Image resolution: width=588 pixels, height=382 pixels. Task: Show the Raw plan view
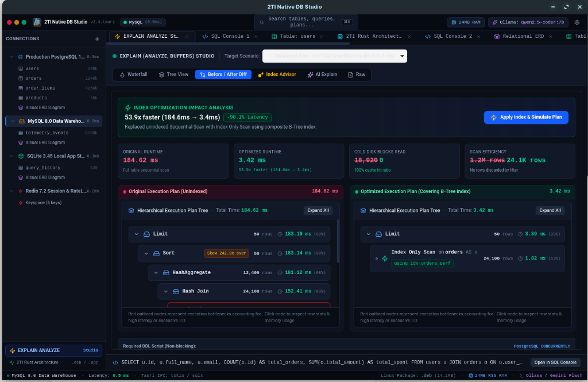click(357, 74)
